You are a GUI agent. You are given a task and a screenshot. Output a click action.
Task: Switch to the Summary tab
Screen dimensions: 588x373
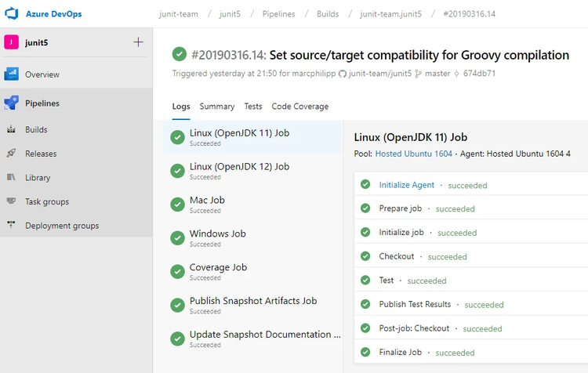[216, 107]
